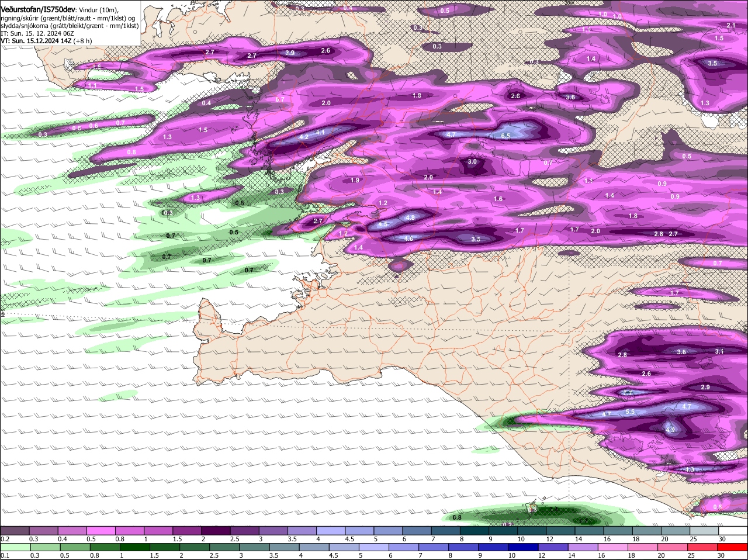The height and width of the screenshot is (560, 748).
Task: Click the 2.1 value in the top-right
Action: point(730,25)
